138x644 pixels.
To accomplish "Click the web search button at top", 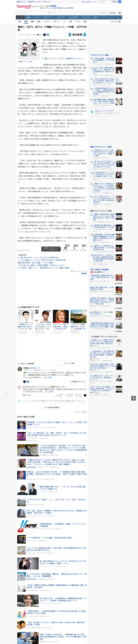I will [120, 2].
